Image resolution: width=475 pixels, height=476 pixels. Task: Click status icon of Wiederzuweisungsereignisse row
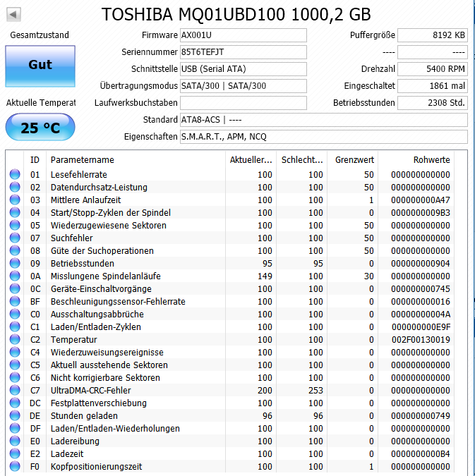pyautogui.click(x=15, y=352)
